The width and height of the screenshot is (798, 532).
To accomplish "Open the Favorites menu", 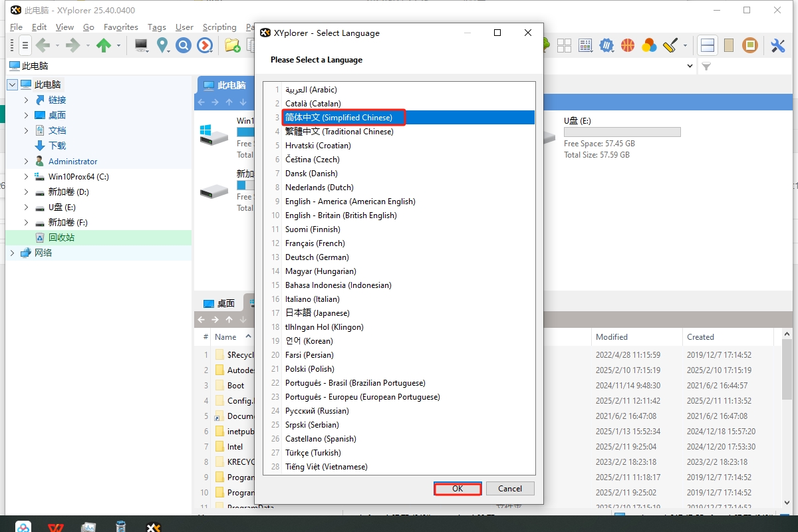I will [121, 27].
